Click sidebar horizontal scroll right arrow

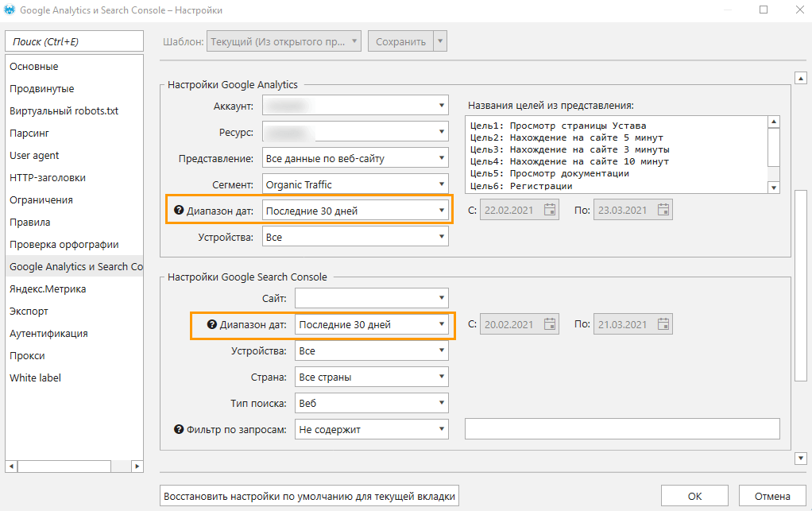coord(137,466)
